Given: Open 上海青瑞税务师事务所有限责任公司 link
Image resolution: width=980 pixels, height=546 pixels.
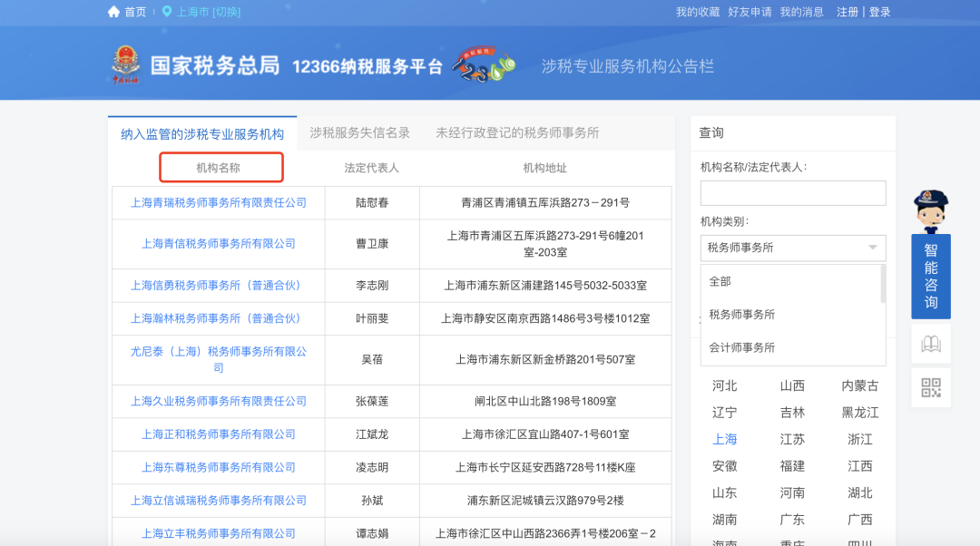Looking at the screenshot, I should click(x=218, y=202).
